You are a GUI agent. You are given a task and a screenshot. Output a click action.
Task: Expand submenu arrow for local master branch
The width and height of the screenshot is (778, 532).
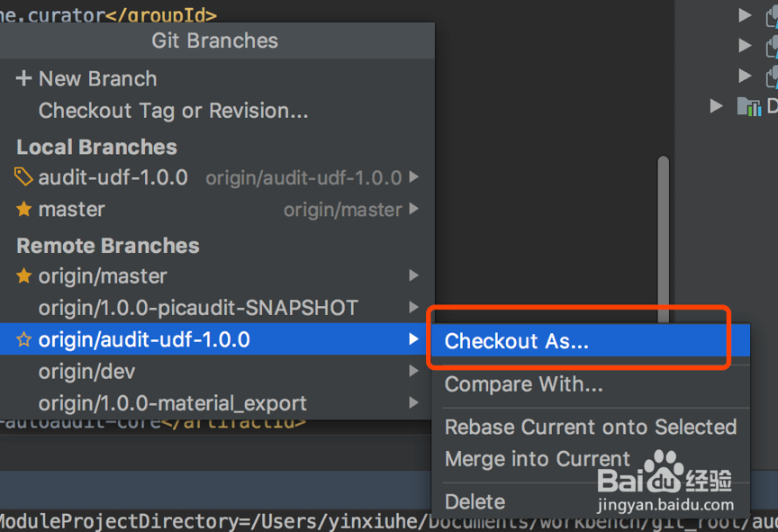tap(414, 209)
